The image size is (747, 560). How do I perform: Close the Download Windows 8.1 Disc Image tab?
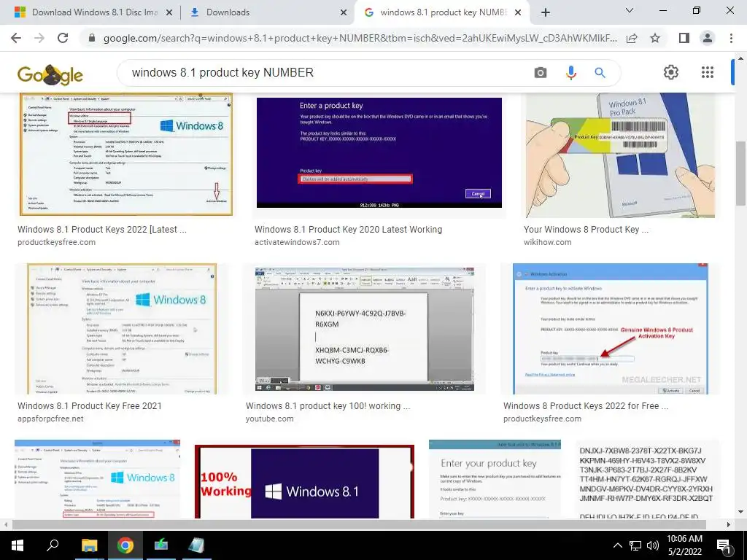169,13
